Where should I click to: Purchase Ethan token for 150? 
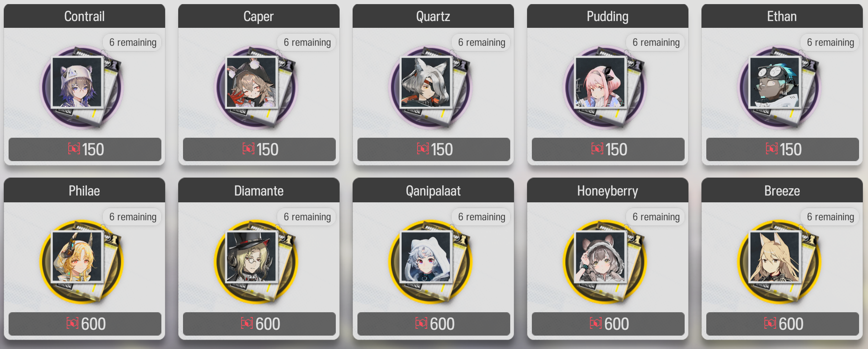[783, 149]
